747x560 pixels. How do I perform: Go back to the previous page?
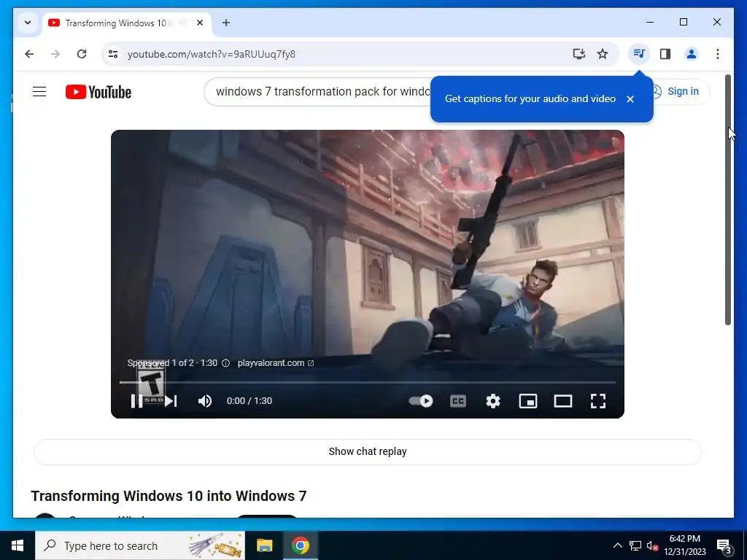(x=29, y=54)
